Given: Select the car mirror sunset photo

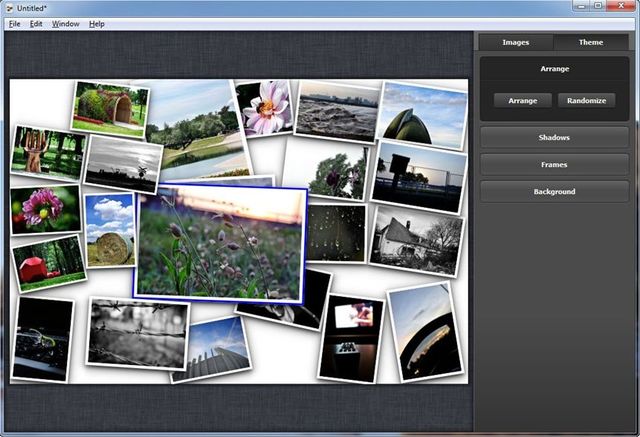Looking at the screenshot, I should [x=425, y=331].
